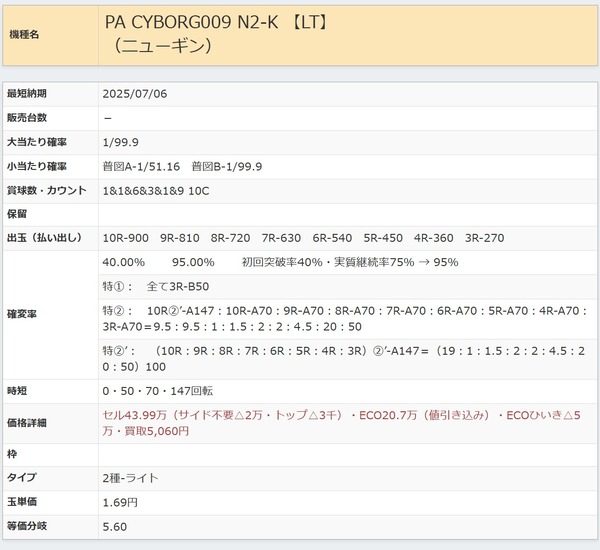600x550 pixels.
Task: Click the 確変率 row label
Action: [x=22, y=314]
